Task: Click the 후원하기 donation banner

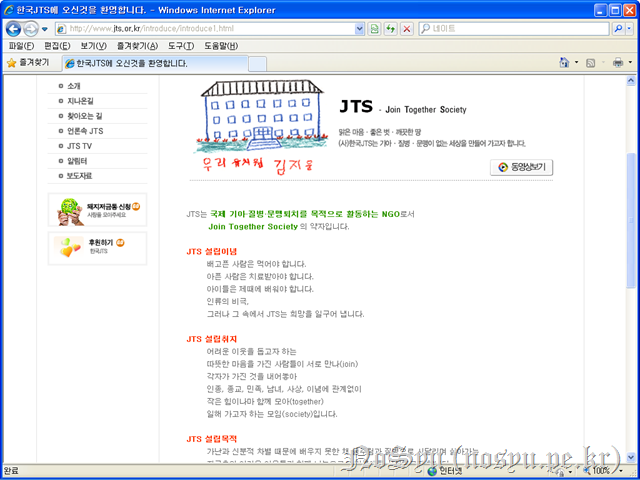Action: [97, 248]
